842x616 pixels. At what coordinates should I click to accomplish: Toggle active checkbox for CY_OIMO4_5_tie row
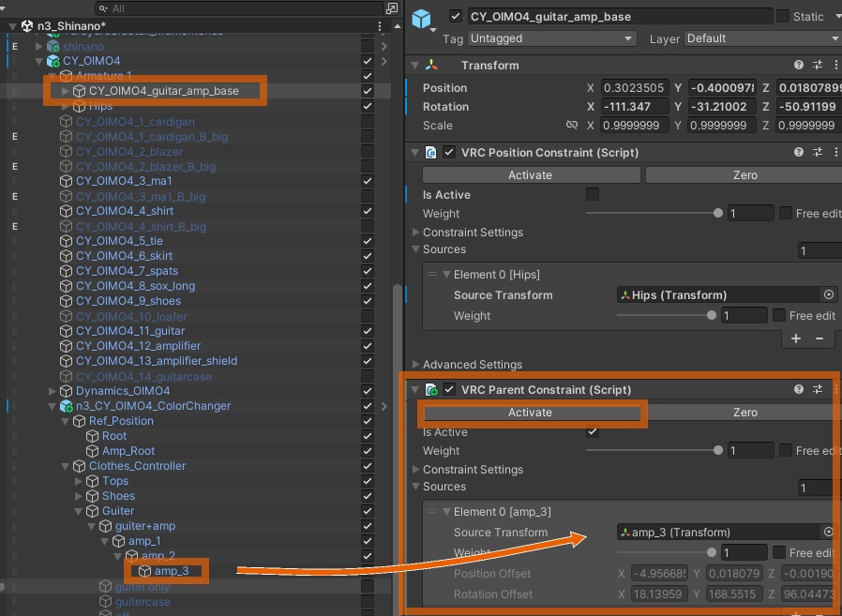coord(368,241)
